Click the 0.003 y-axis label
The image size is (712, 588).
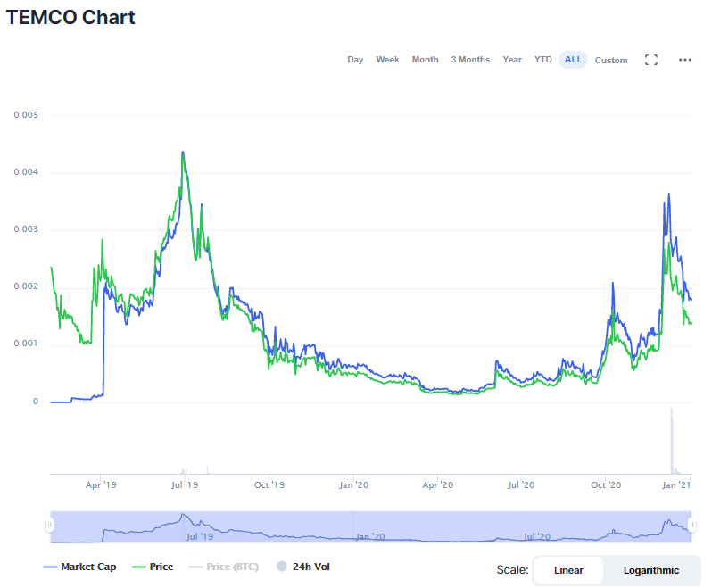coord(26,228)
